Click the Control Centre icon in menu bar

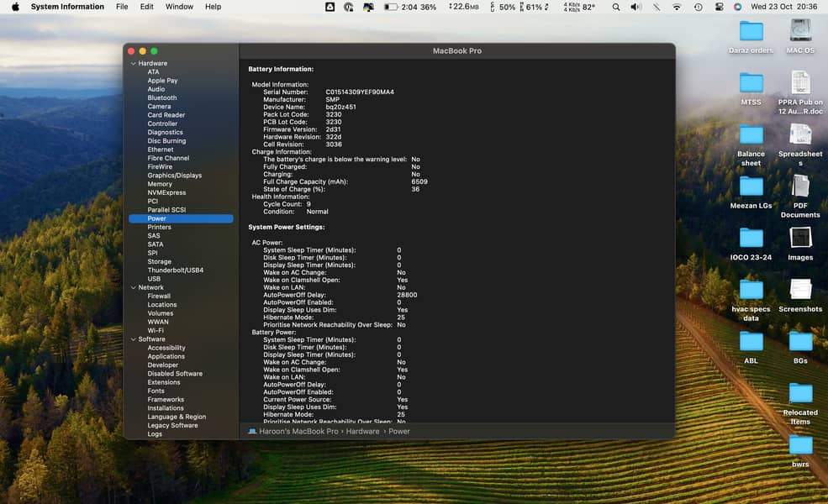tap(719, 7)
